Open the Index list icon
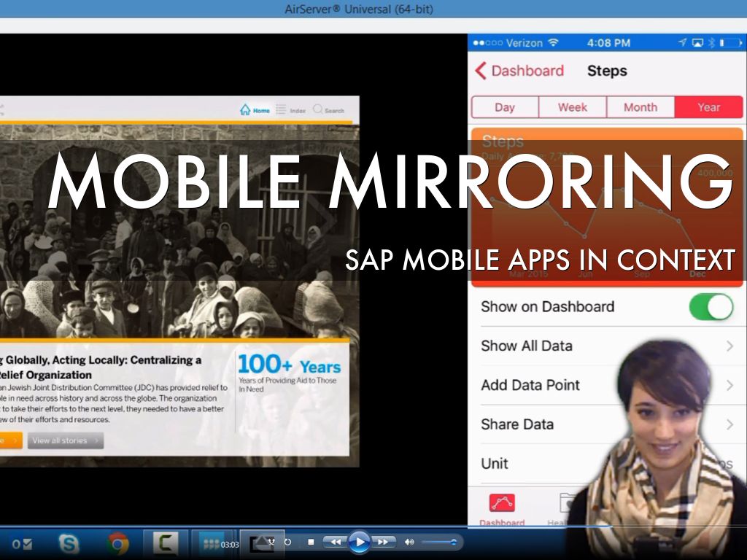The height and width of the screenshot is (560, 747). point(281,109)
